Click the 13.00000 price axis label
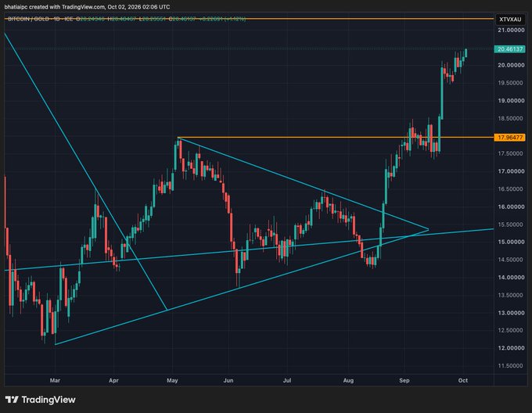Image resolution: width=532 pixels, height=413 pixels. pyautogui.click(x=511, y=313)
